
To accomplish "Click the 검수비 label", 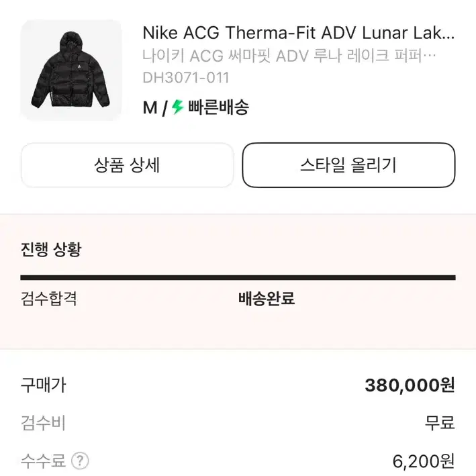I will (x=43, y=423).
